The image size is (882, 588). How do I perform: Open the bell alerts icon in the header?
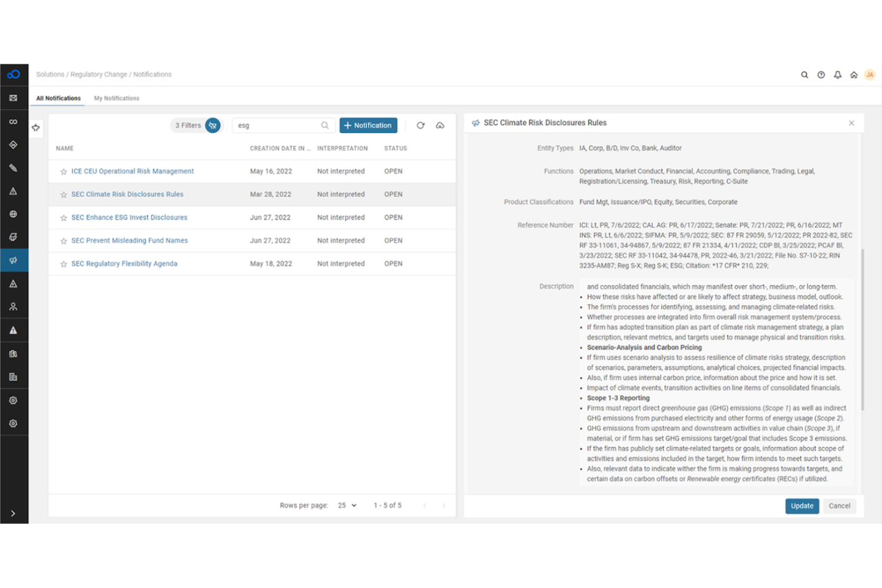[837, 75]
